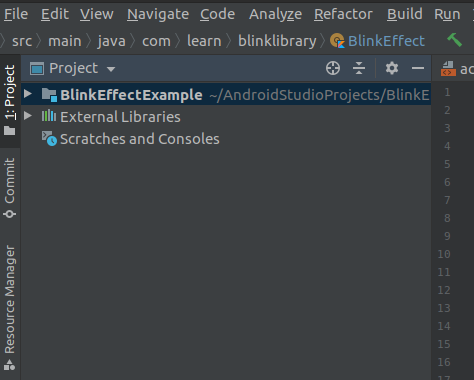The width and height of the screenshot is (474, 380).
Task: Toggle the Resource Manager side panel
Action: pyautogui.click(x=10, y=307)
